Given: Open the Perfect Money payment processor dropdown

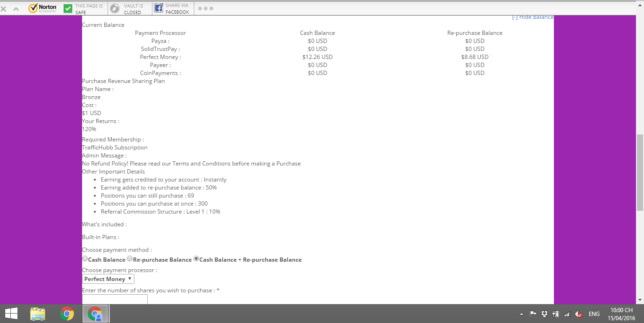Looking at the screenshot, I should (108, 279).
